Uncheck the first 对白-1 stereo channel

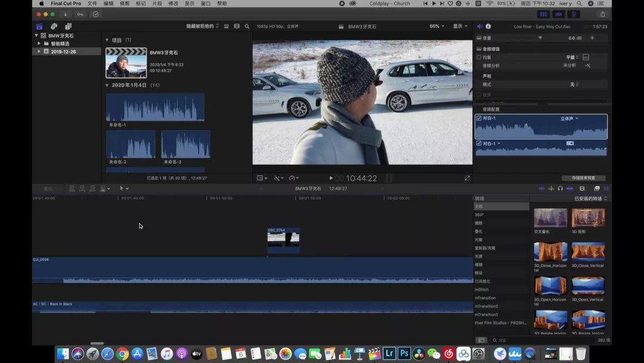click(x=479, y=118)
